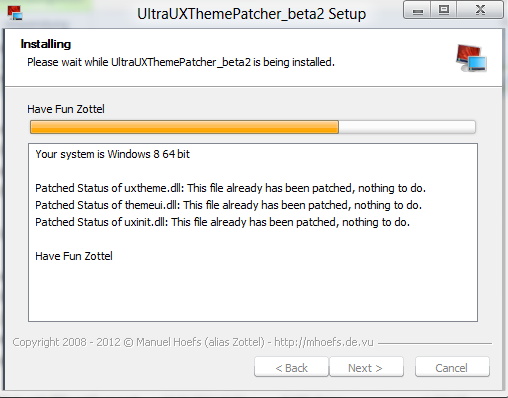
Task: Select the uxinit.dll patched status line
Action: pos(222,222)
